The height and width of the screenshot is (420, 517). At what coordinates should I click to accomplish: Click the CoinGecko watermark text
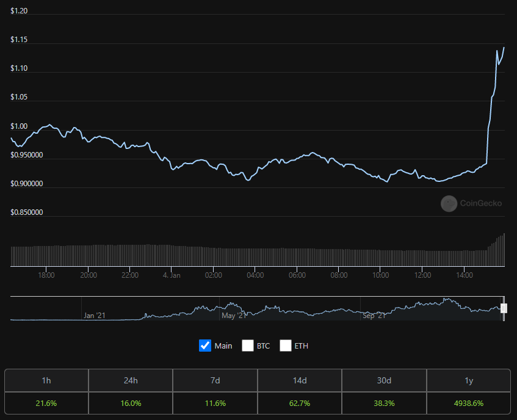coord(480,203)
